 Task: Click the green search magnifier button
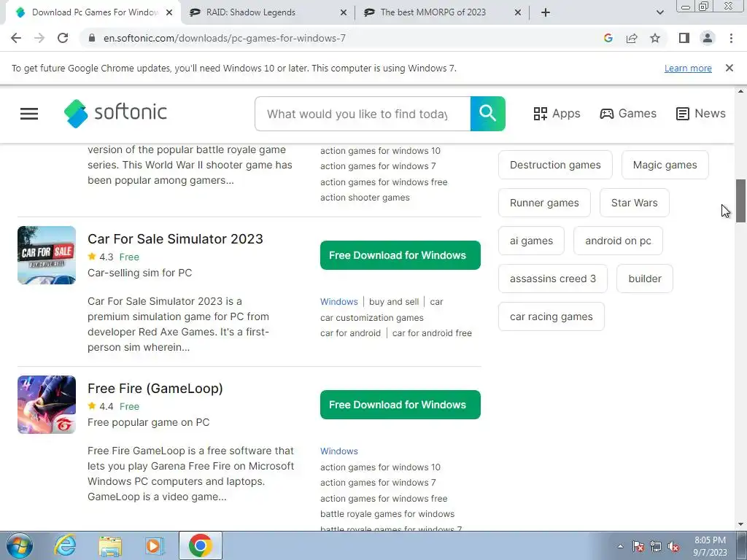pos(487,114)
